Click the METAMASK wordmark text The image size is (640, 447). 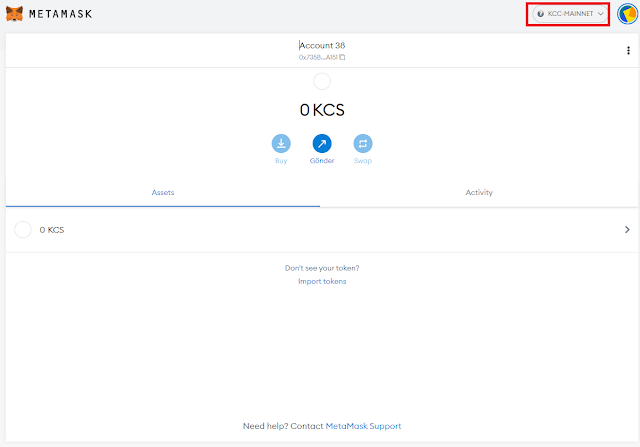coord(55,14)
